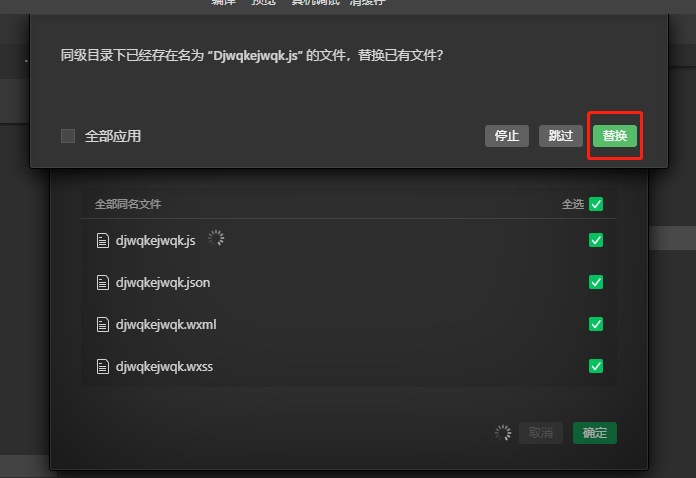
Task: Click the 停止 button
Action: 507,136
